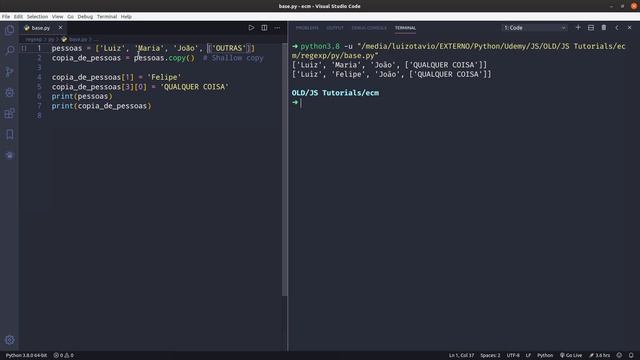Viewport: 640px width, 360px height.
Task: Change indentation via 'Spaces: 2' status
Action: (x=490, y=355)
